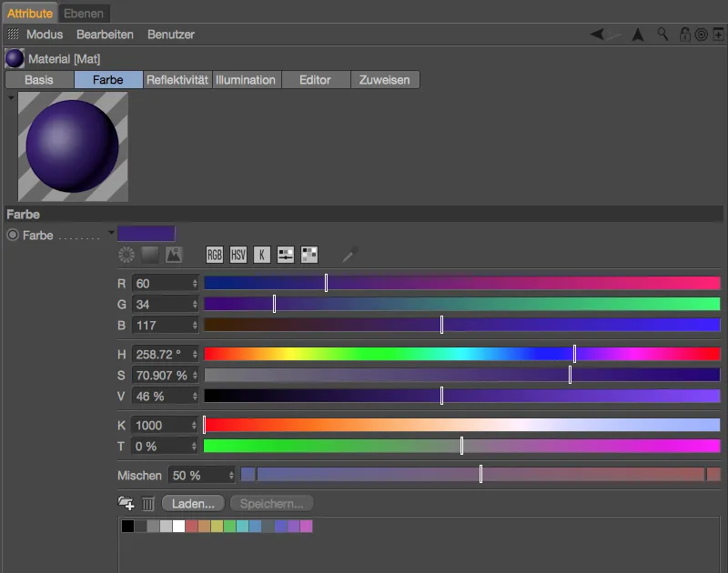Click the stepper arrows of the V field
Screen dimensions: 728x573
pyautogui.click(x=195, y=397)
